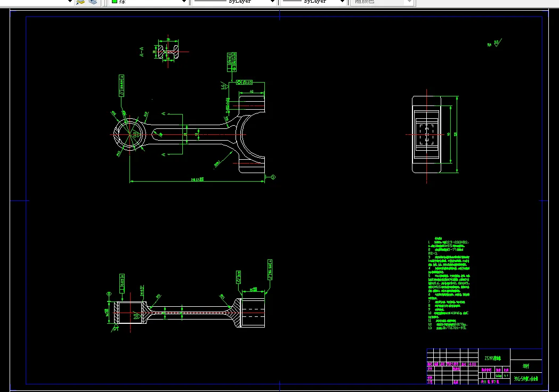The width and height of the screenshot is (559, 392).
Task: Expand the second ByLayer lineweight dropdown
Action: (x=342, y=2)
